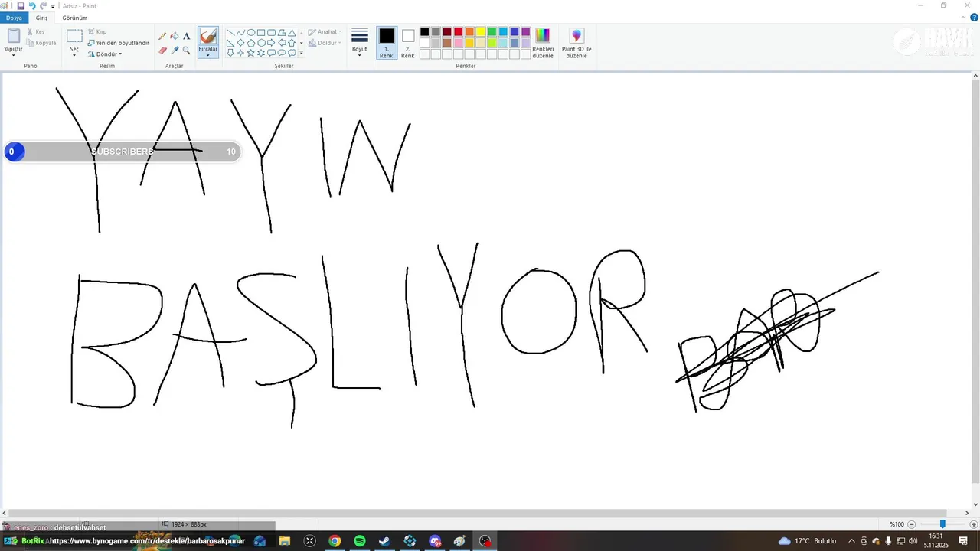The height and width of the screenshot is (551, 980).
Task: Choose the five-point star shape
Action: pos(250,53)
